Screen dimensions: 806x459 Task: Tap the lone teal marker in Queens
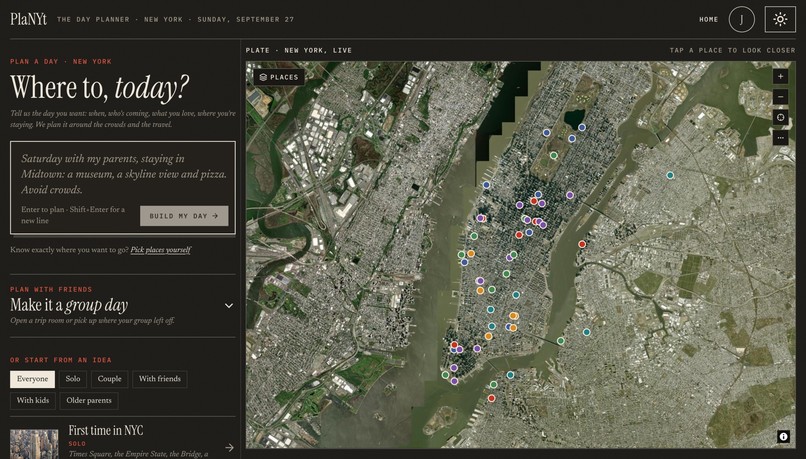click(x=670, y=175)
